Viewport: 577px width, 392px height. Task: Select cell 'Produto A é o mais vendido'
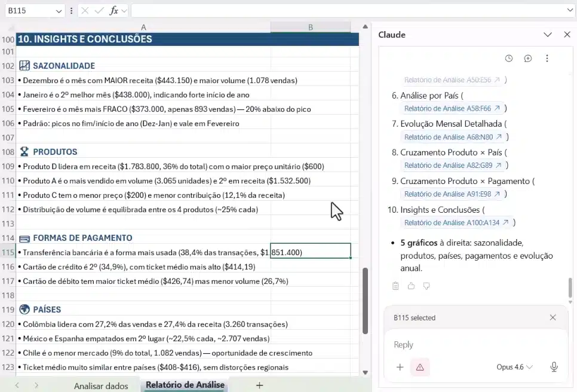coord(143,180)
